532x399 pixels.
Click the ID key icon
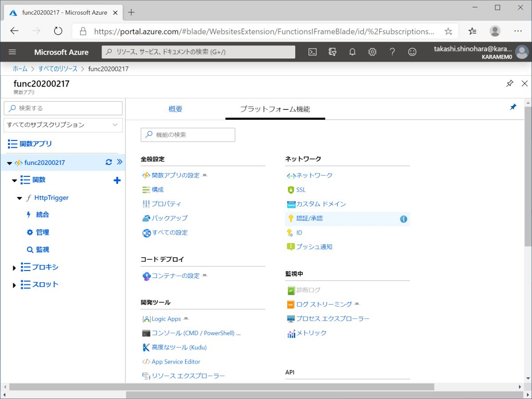(x=290, y=232)
